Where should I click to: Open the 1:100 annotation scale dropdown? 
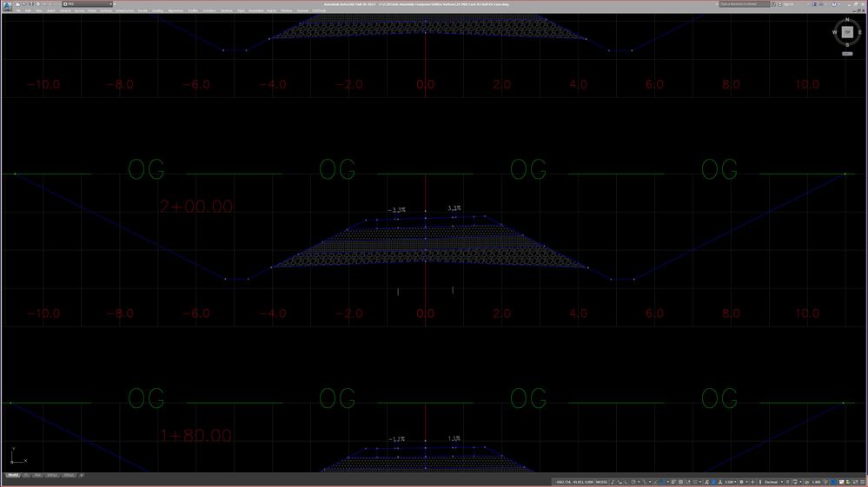click(x=730, y=482)
